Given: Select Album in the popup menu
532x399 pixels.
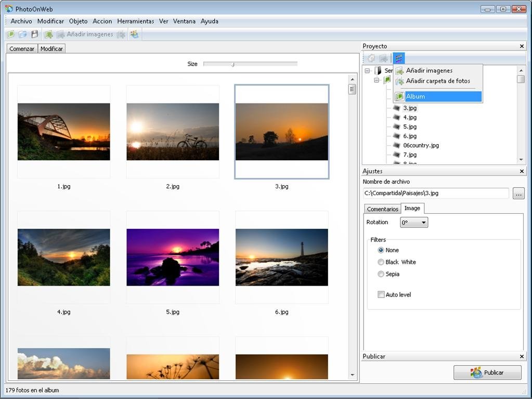Looking at the screenshot, I should point(438,96).
